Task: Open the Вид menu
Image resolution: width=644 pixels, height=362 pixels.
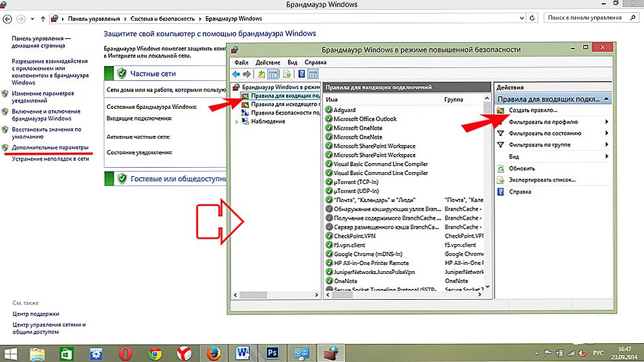Action: pos(293,62)
